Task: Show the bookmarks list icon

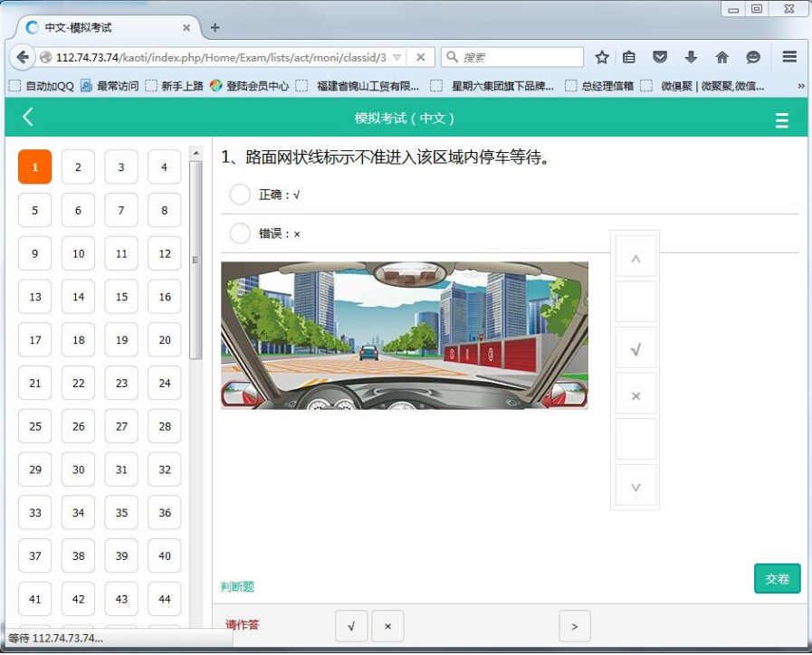Action: pyautogui.click(x=628, y=57)
